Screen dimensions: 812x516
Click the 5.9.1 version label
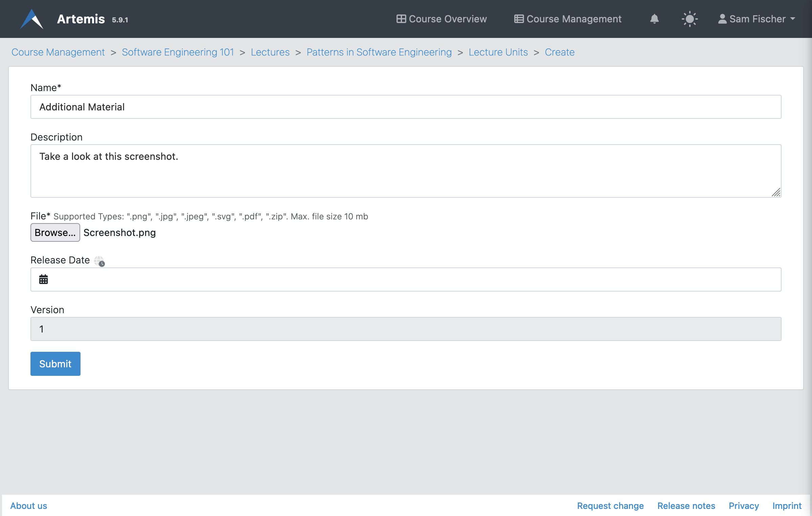pos(120,20)
